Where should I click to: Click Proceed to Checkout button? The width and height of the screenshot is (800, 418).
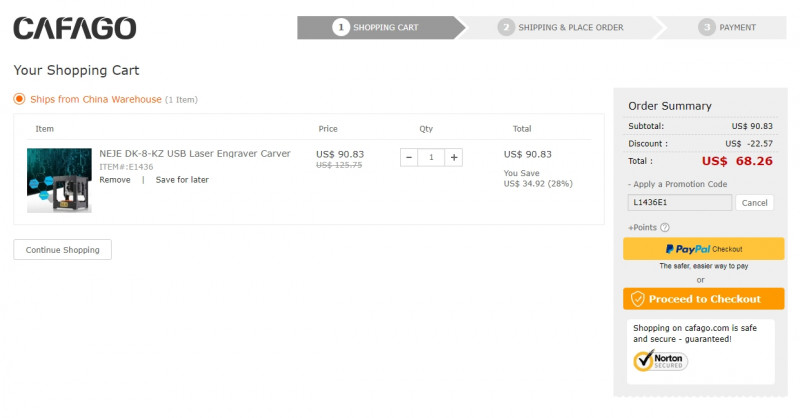pyautogui.click(x=704, y=299)
